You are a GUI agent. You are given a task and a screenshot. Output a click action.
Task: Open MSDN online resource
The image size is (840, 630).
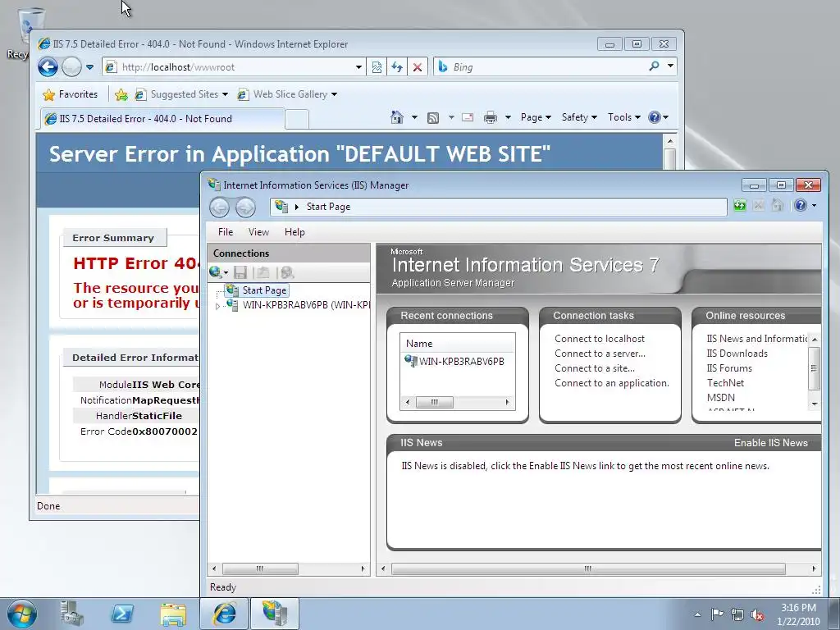click(720, 398)
